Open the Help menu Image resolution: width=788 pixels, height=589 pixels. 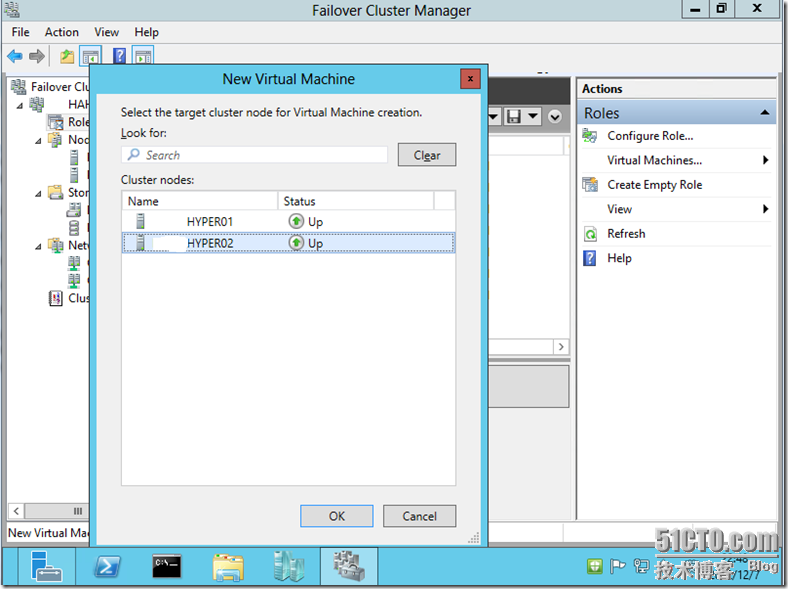coord(146,32)
